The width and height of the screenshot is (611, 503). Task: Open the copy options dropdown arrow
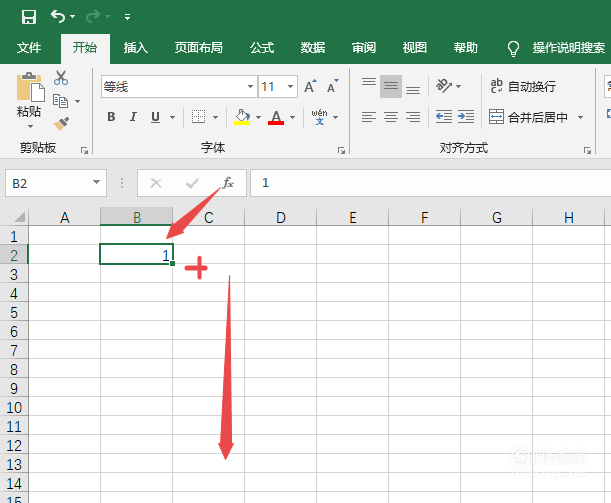pyautogui.click(x=78, y=101)
